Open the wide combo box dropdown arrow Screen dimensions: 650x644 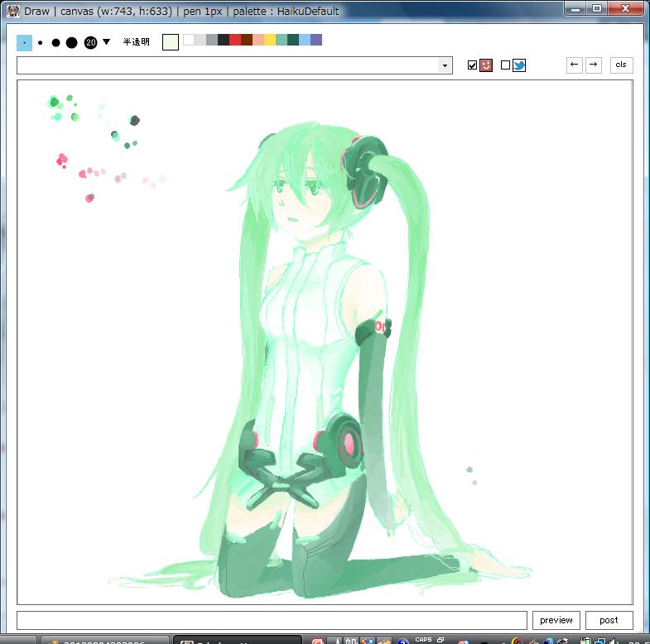click(445, 65)
